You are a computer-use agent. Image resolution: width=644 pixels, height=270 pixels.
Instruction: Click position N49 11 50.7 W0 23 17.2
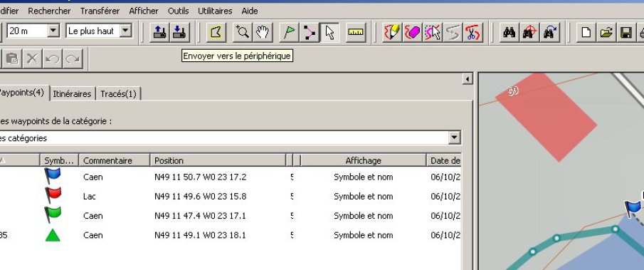(x=201, y=177)
